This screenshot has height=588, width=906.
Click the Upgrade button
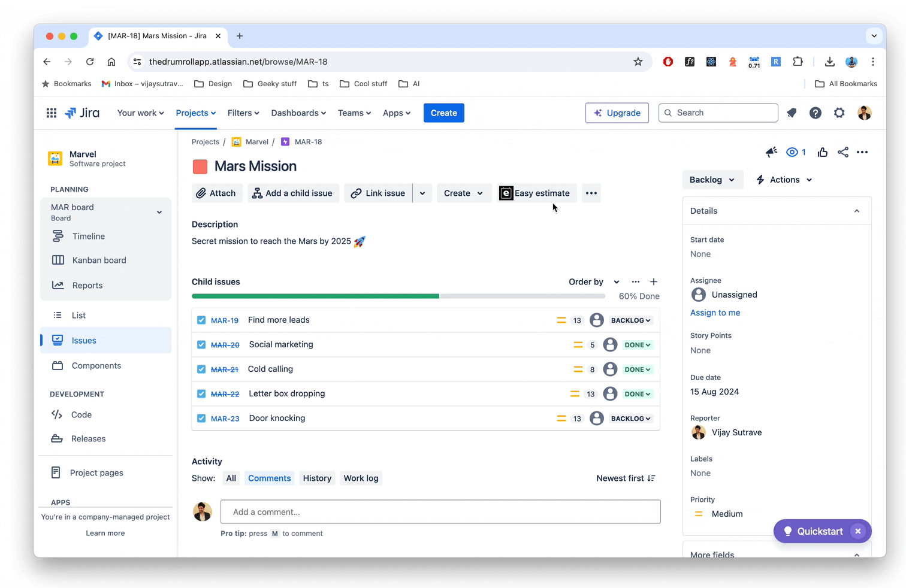pos(617,113)
